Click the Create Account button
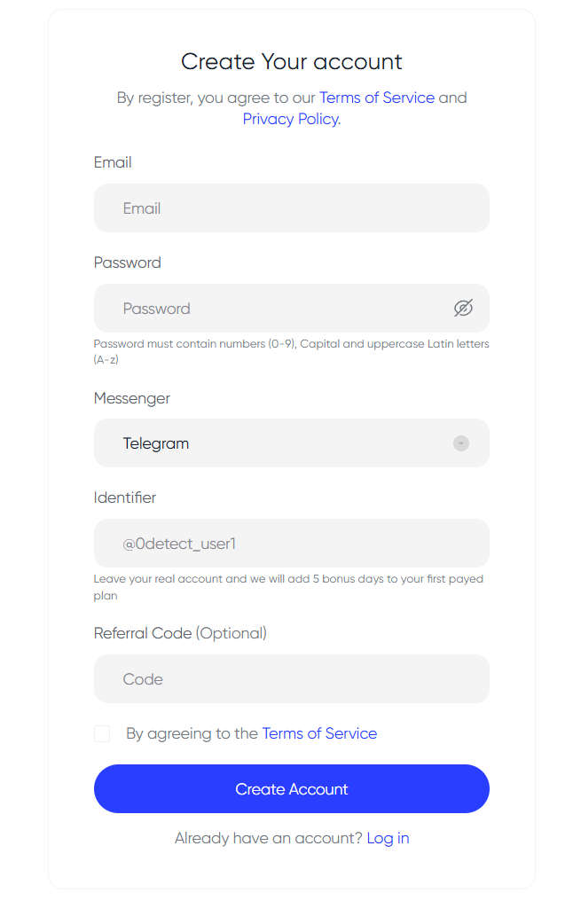The height and width of the screenshot is (924, 573). click(x=291, y=789)
